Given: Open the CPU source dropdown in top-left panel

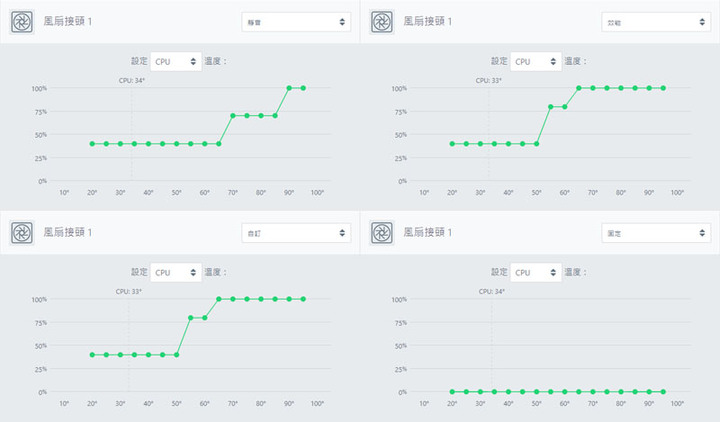Looking at the screenshot, I should pos(176,62).
